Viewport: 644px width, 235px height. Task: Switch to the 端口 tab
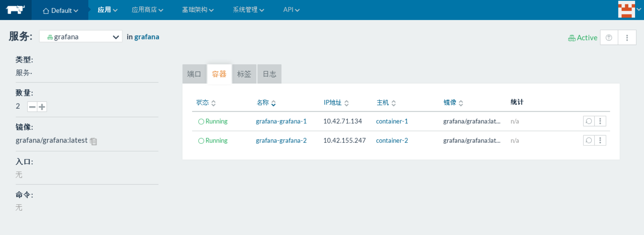[194, 74]
